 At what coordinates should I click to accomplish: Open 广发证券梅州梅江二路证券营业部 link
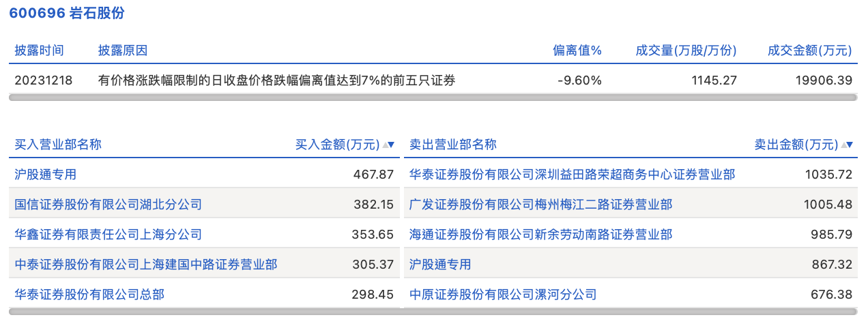(x=540, y=205)
